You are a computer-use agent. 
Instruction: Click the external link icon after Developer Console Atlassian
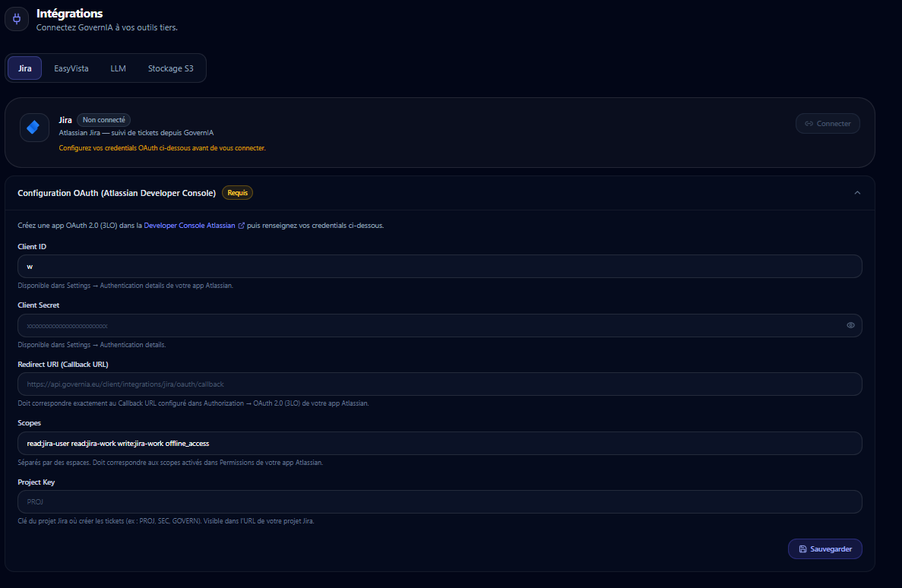point(241,226)
